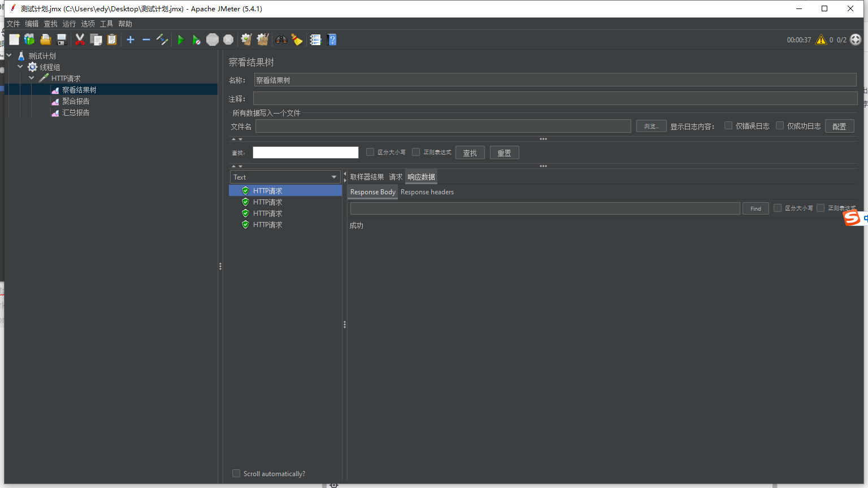The height and width of the screenshot is (488, 868).
Task: Click the Find button
Action: 756,208
